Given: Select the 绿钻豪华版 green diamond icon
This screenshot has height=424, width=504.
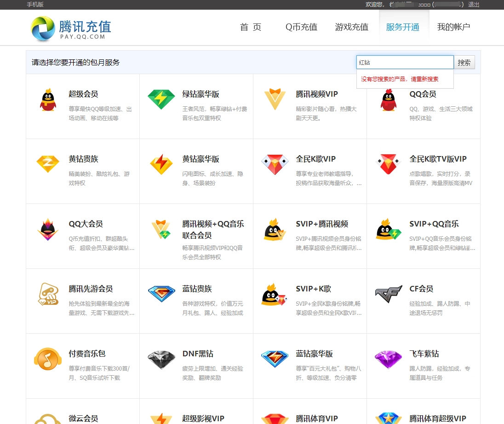Looking at the screenshot, I should click(161, 100).
